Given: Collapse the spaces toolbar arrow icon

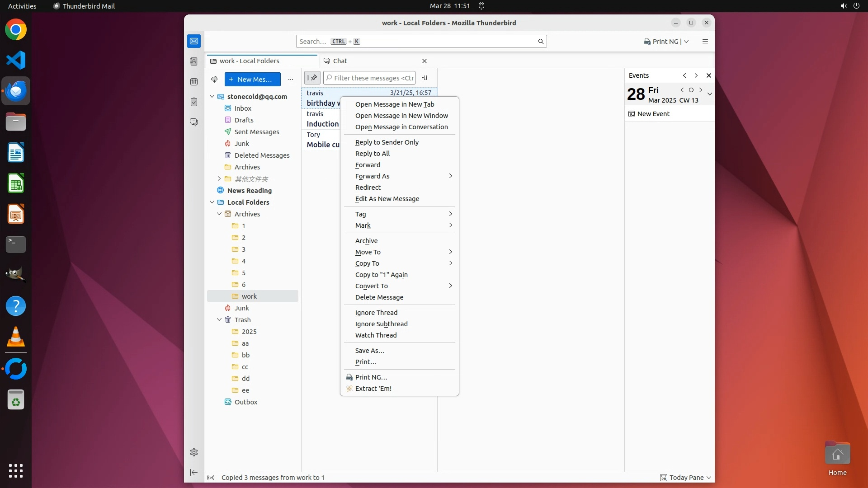Looking at the screenshot, I should (194, 472).
